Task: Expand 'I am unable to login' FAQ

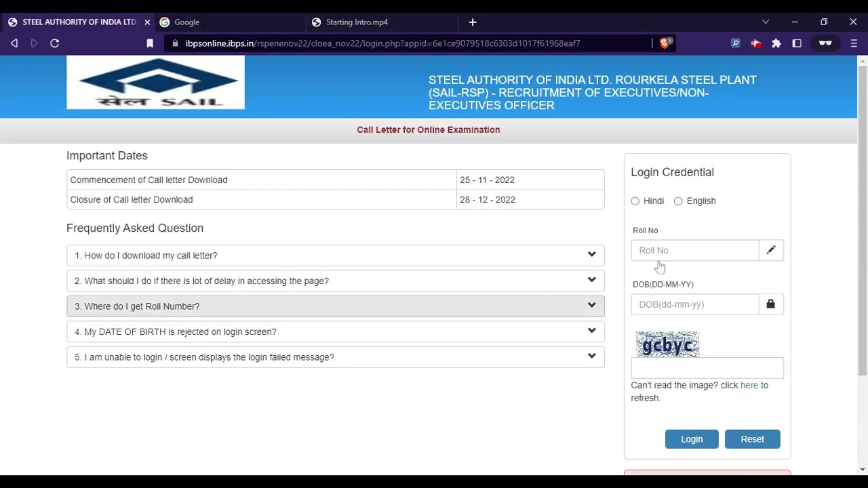Action: [336, 357]
